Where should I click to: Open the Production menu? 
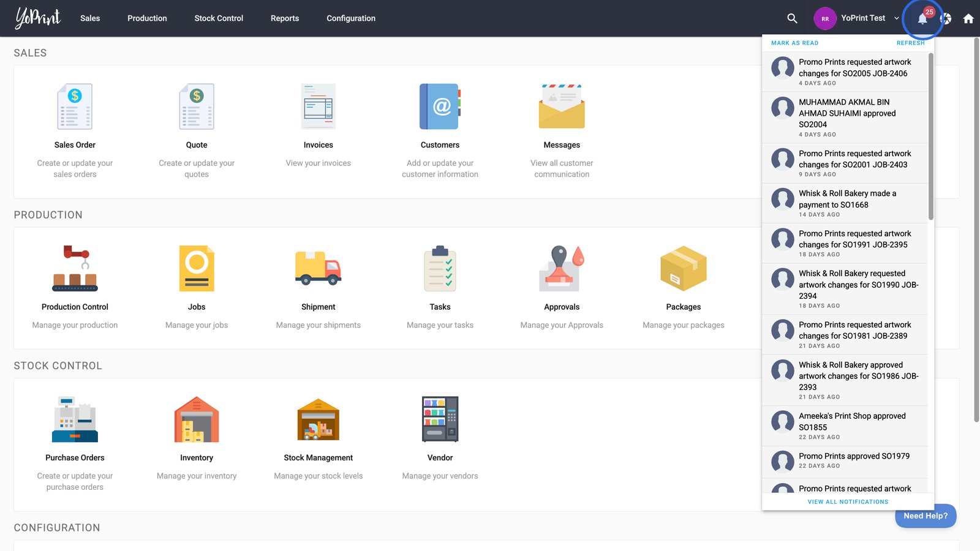pos(147,18)
